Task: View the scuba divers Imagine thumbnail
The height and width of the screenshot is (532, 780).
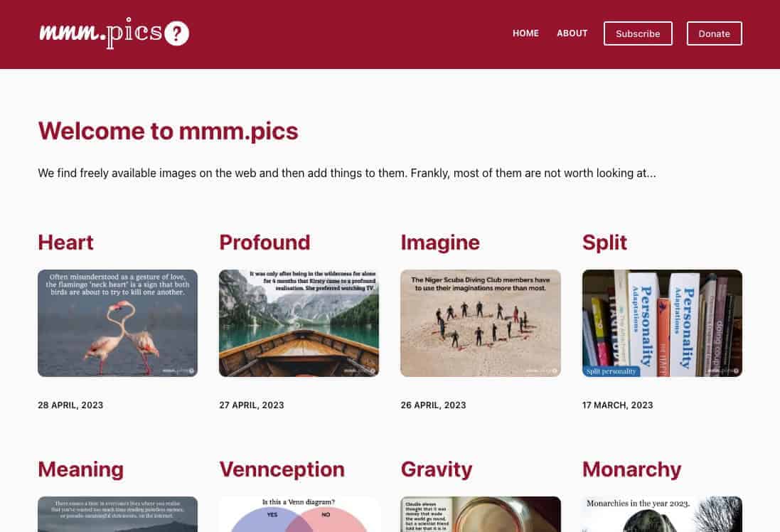Action: tap(481, 323)
